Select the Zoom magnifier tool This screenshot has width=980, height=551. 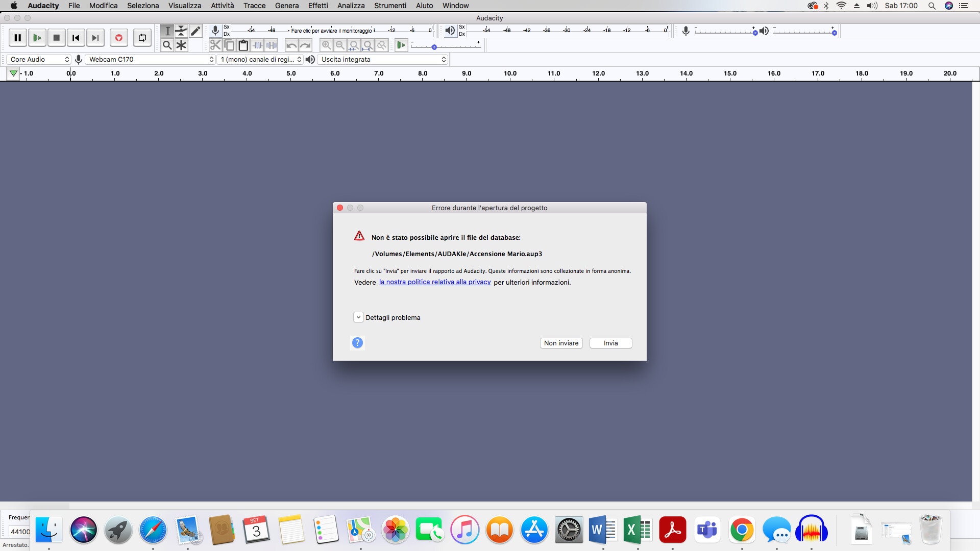(167, 45)
